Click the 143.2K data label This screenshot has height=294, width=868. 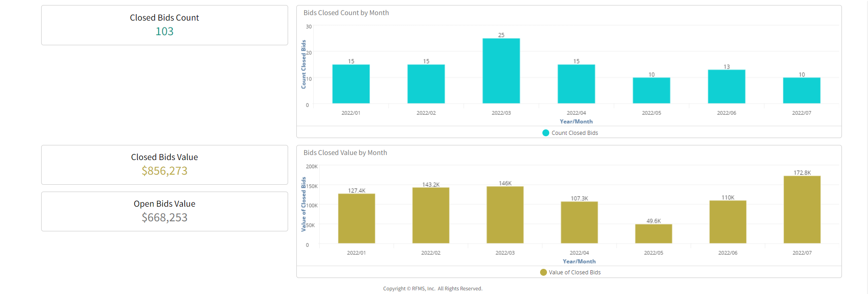[431, 185]
